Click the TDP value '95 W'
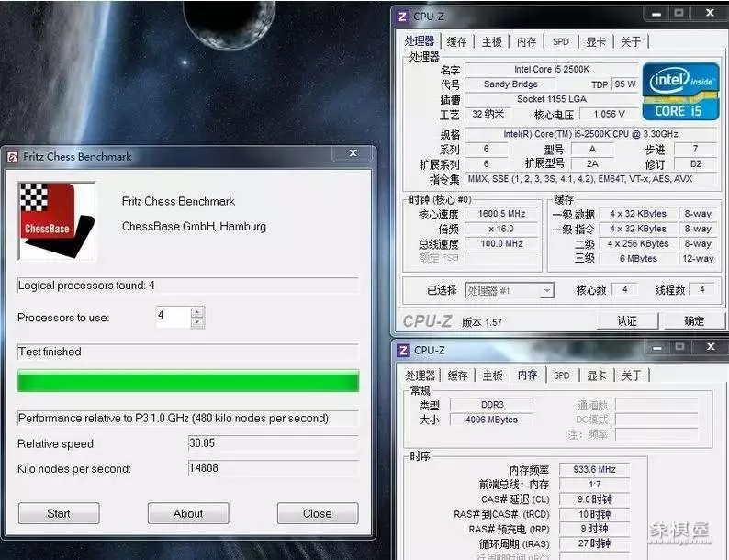 click(x=625, y=84)
